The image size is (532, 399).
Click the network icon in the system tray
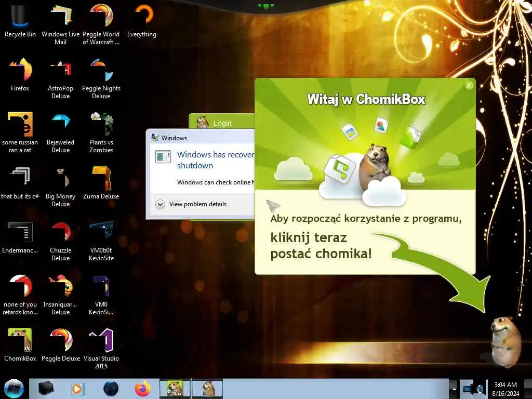[x=468, y=389]
